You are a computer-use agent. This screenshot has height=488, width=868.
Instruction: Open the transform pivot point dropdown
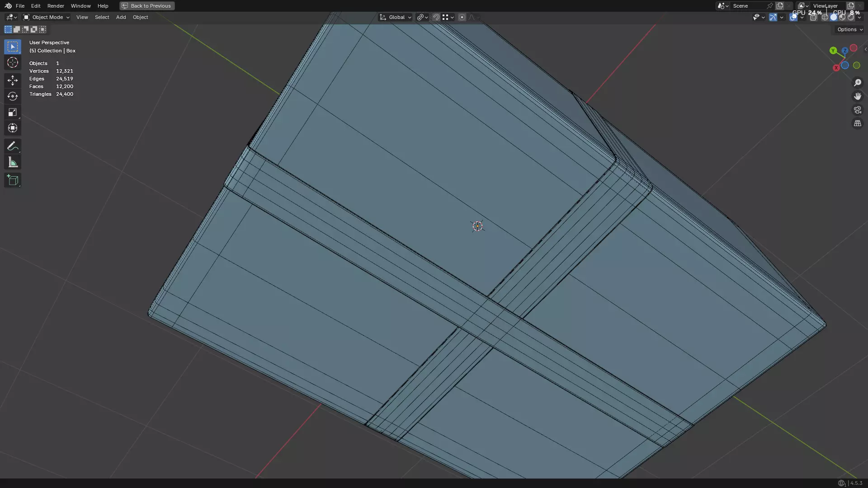422,17
